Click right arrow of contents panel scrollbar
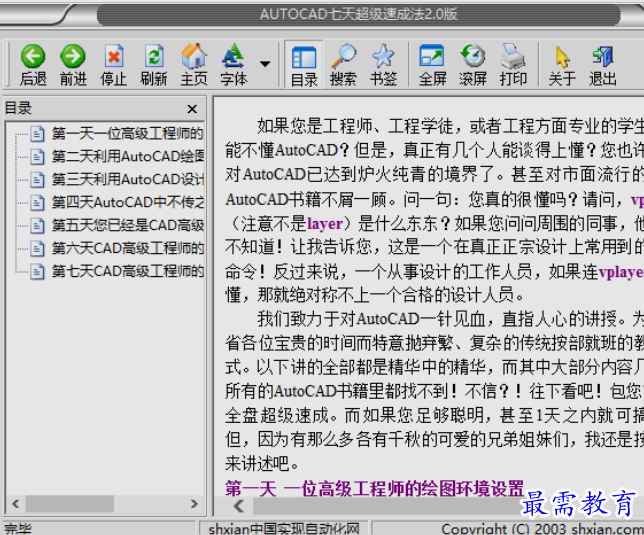This screenshot has width=644, height=535. point(194,504)
